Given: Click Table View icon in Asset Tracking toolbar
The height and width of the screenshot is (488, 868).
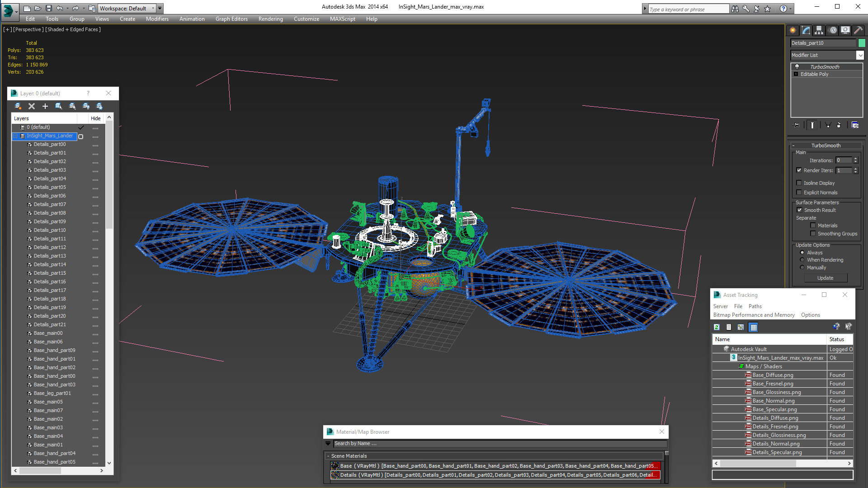Looking at the screenshot, I should 753,327.
